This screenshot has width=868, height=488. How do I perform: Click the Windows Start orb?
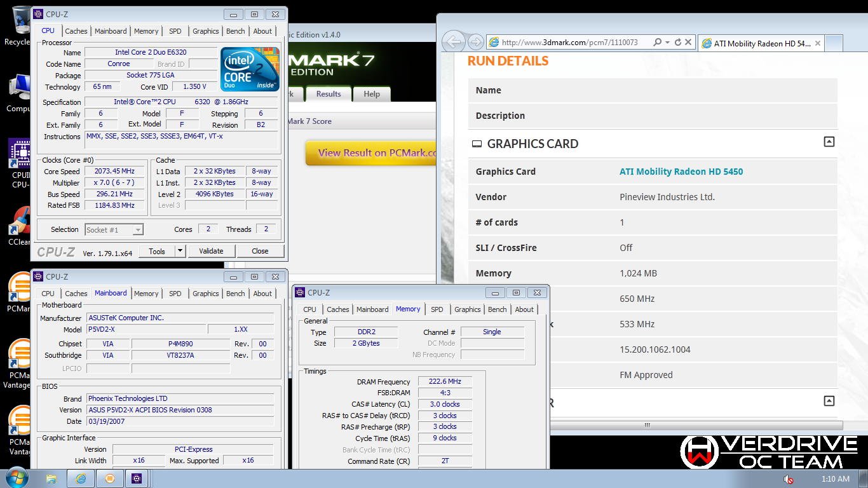17,478
